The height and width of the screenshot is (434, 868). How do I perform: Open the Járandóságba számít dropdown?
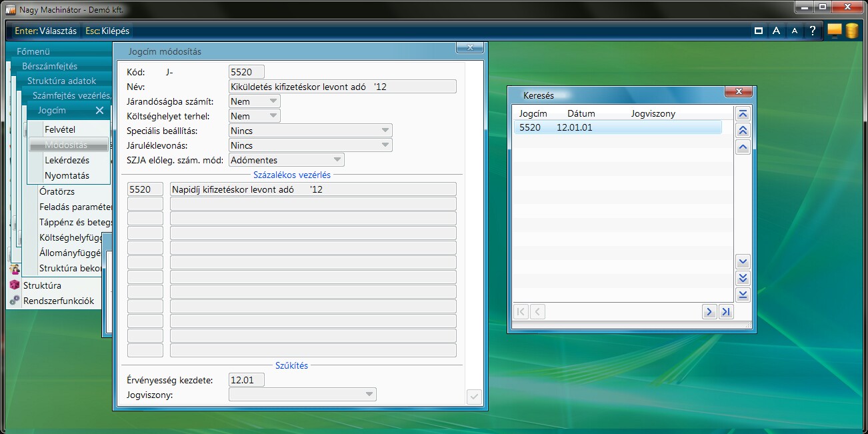(273, 101)
